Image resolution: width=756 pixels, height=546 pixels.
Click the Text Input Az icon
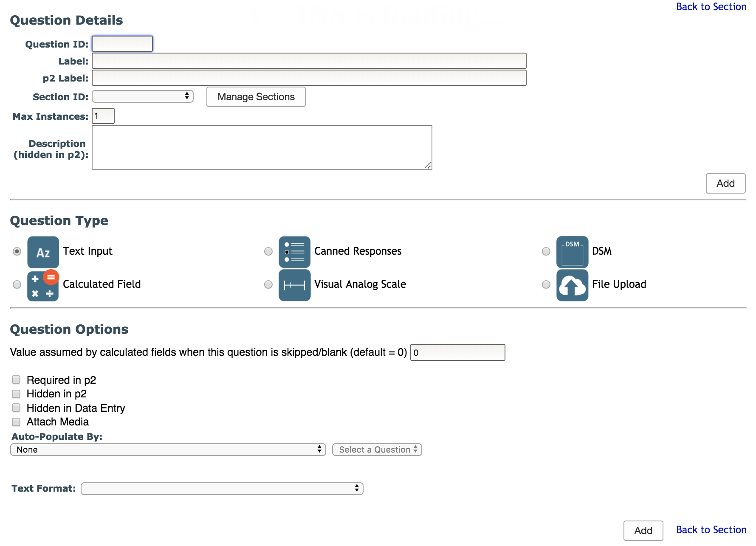tap(43, 252)
